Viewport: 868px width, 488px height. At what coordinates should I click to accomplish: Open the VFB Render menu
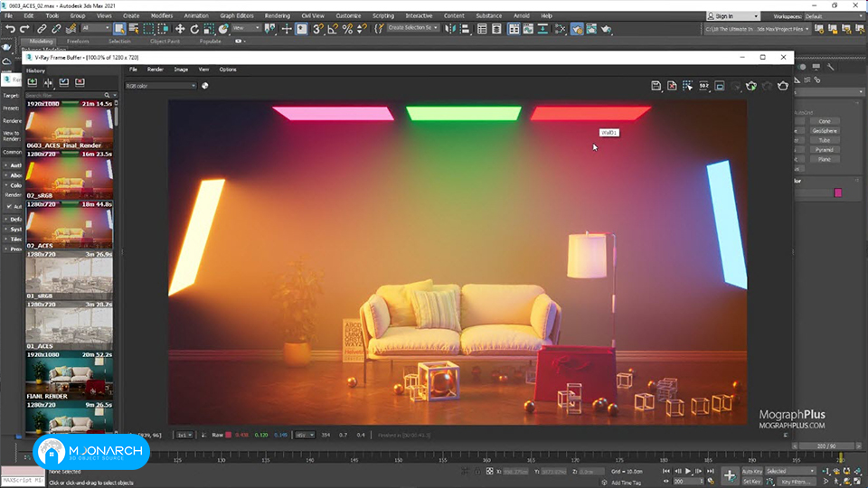coord(155,70)
